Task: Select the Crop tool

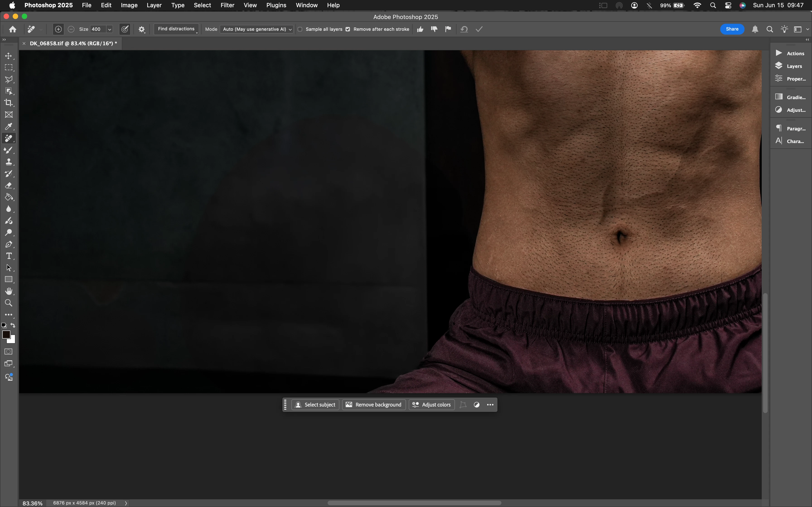Action: 9,103
